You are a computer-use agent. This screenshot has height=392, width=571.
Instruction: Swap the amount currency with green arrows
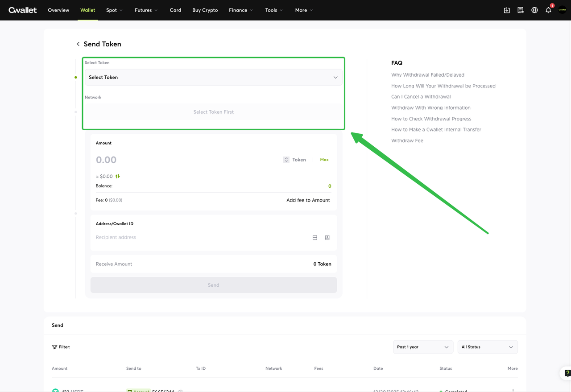pyautogui.click(x=118, y=176)
